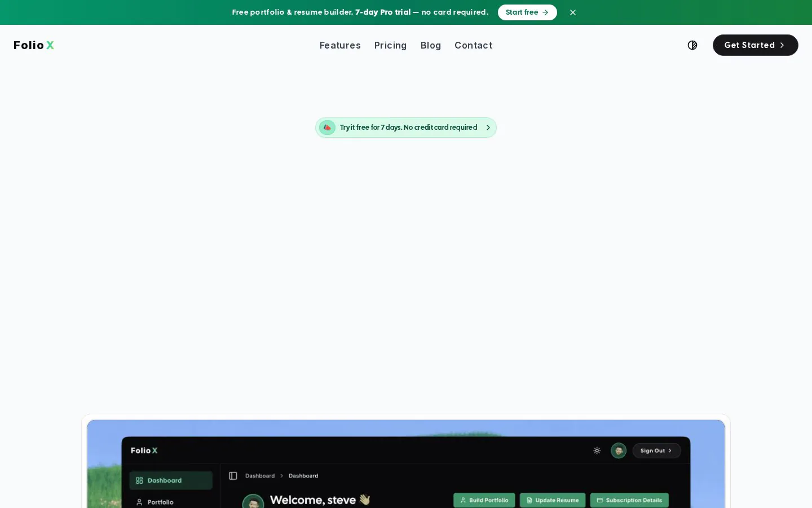Close the green promo banner
The height and width of the screenshot is (508, 812).
pyautogui.click(x=573, y=12)
